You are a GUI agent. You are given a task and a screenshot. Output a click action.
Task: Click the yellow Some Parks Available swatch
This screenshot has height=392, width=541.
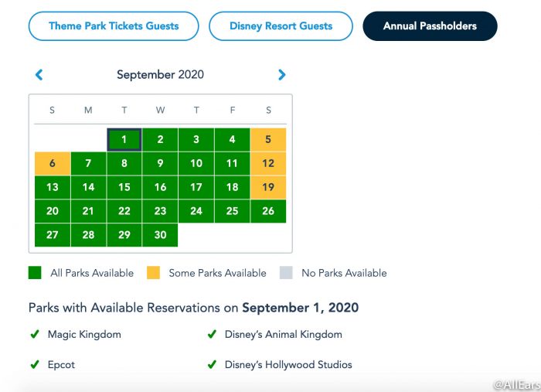coord(153,273)
